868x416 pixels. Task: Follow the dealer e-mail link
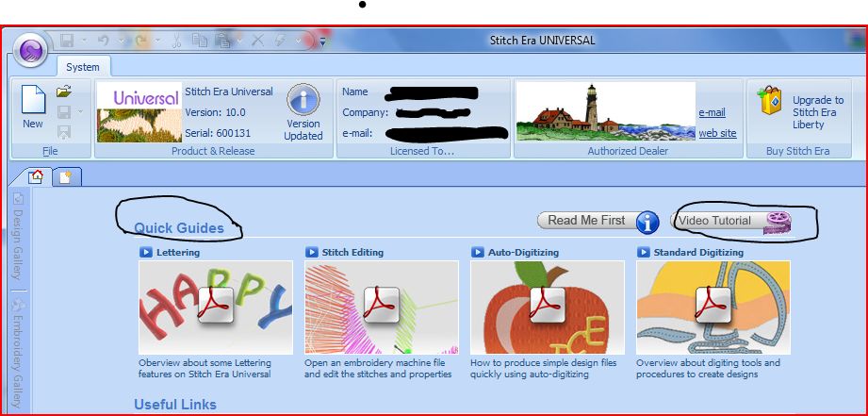(x=712, y=112)
